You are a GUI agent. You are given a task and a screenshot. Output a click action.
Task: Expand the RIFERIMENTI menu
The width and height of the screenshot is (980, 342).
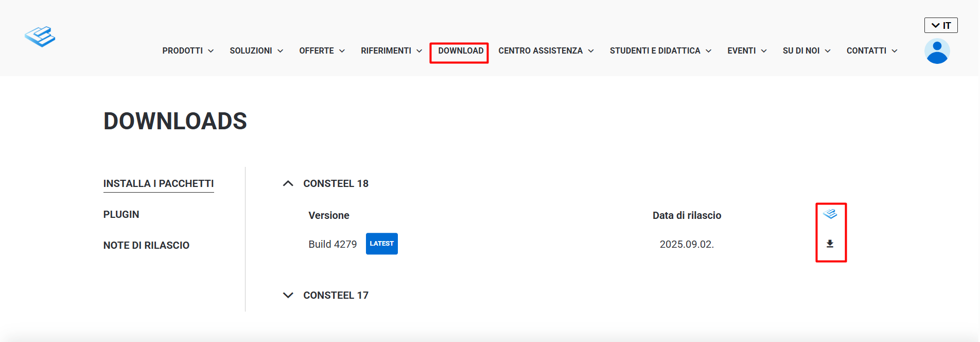pos(391,50)
